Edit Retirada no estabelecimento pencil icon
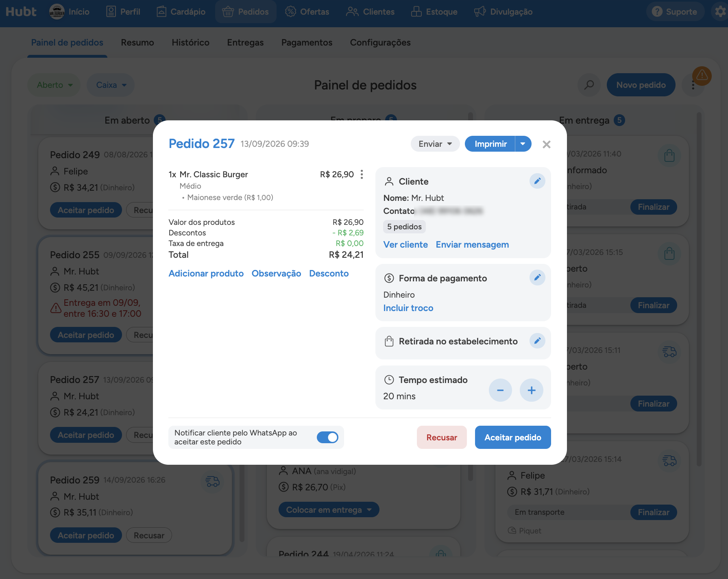This screenshot has height=579, width=728. 537,341
